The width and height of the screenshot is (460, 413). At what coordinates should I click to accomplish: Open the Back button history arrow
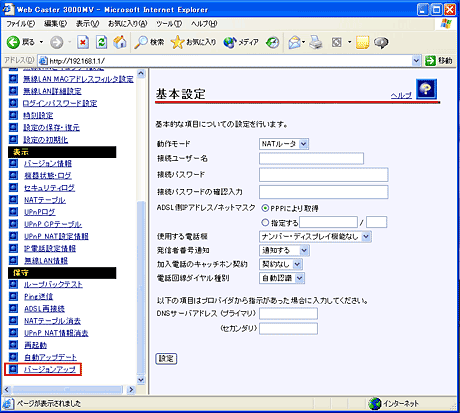(41, 42)
